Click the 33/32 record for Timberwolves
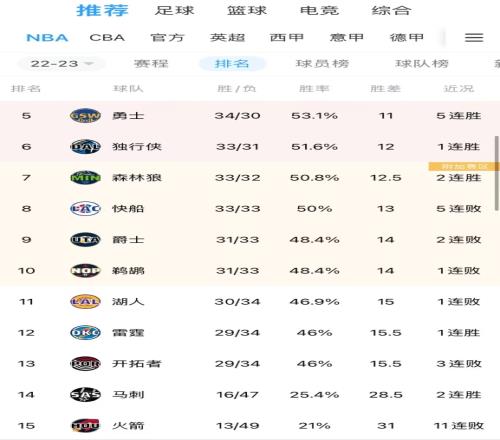The width and height of the screenshot is (500, 440). (x=237, y=178)
